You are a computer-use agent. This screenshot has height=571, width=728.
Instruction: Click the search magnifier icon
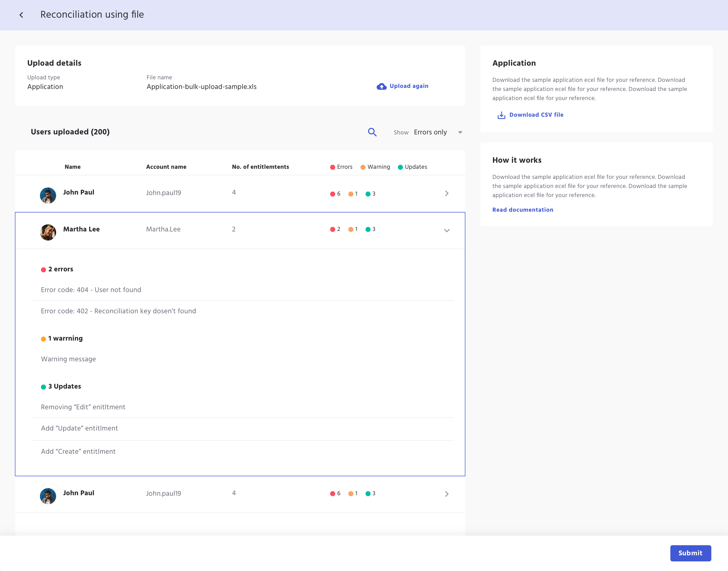(x=372, y=132)
